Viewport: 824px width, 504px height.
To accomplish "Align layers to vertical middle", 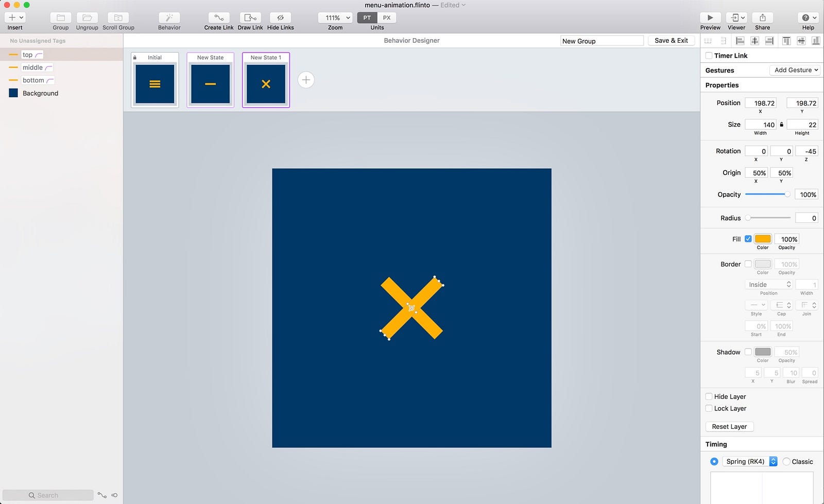I will coord(801,41).
